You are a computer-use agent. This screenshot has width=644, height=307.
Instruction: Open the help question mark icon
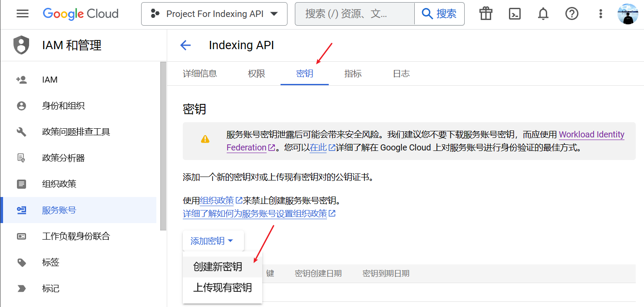click(x=571, y=14)
